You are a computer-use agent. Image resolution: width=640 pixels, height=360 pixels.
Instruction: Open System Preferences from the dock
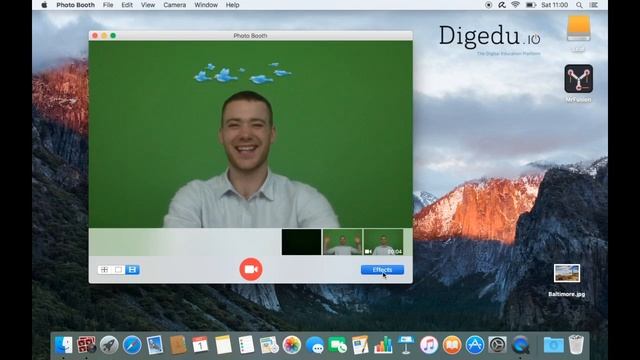coord(497,345)
